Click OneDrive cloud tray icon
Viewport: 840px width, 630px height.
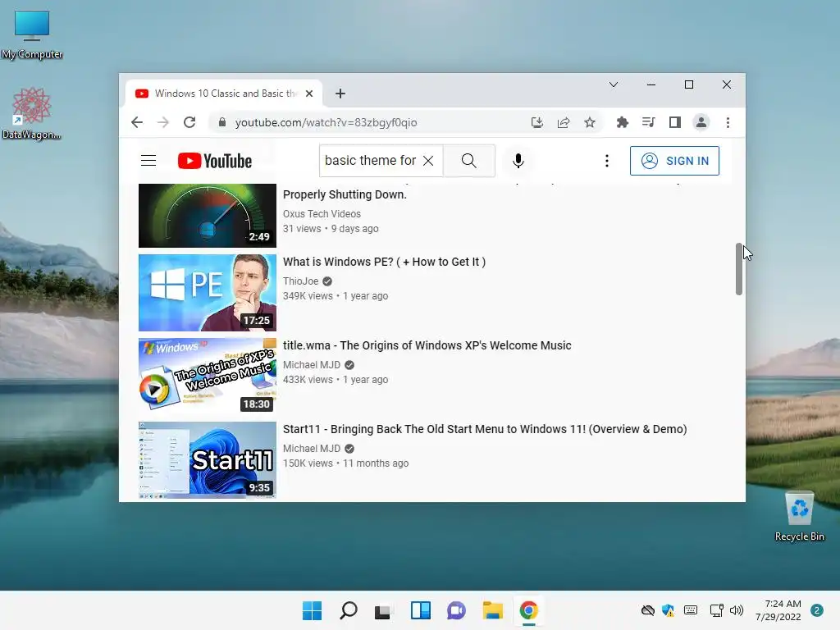point(648,610)
